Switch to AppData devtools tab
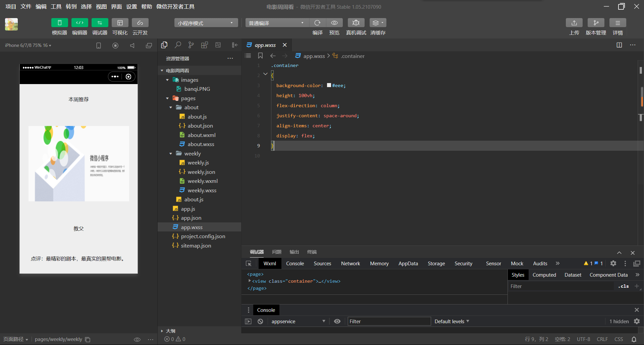 [408, 264]
